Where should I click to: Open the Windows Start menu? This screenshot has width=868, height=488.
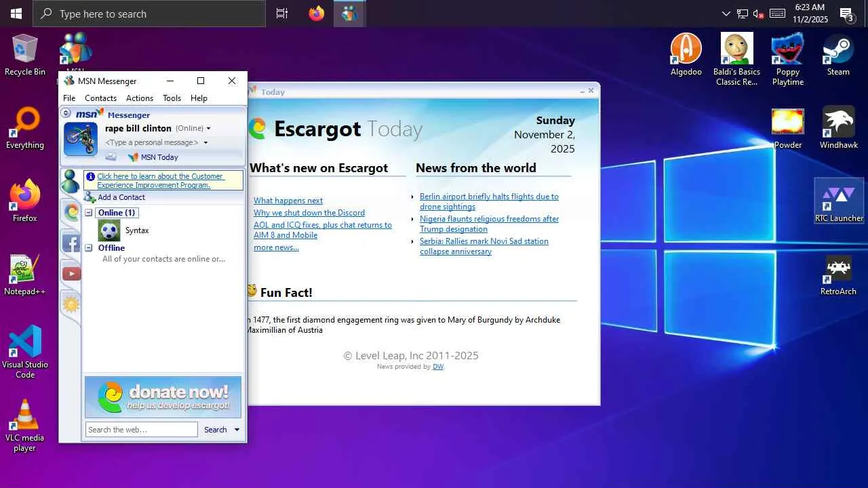[x=16, y=14]
